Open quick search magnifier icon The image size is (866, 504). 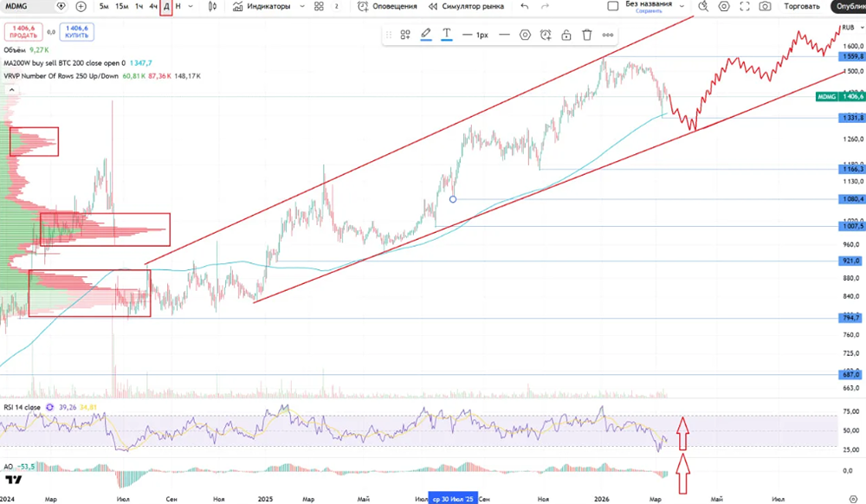(x=703, y=6)
